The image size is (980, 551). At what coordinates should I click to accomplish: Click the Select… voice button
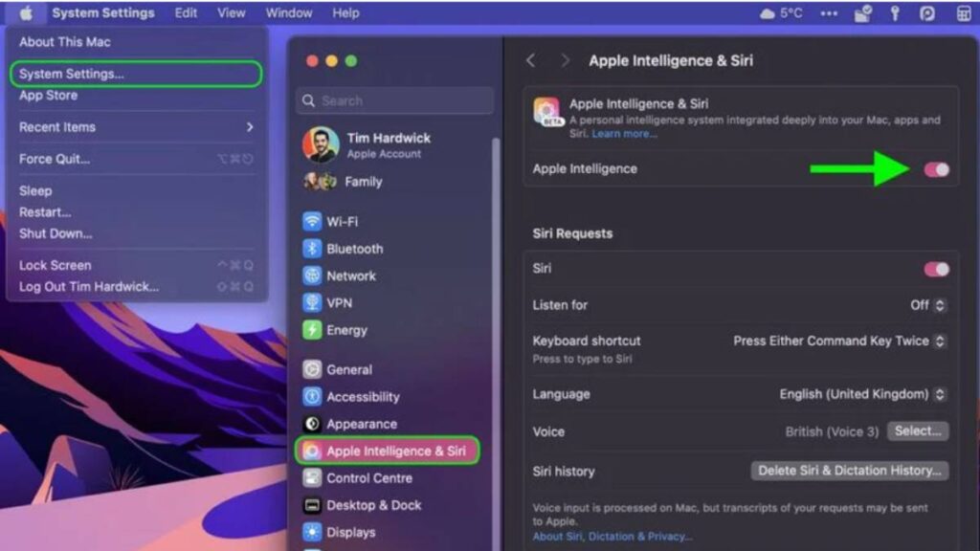[x=918, y=431]
